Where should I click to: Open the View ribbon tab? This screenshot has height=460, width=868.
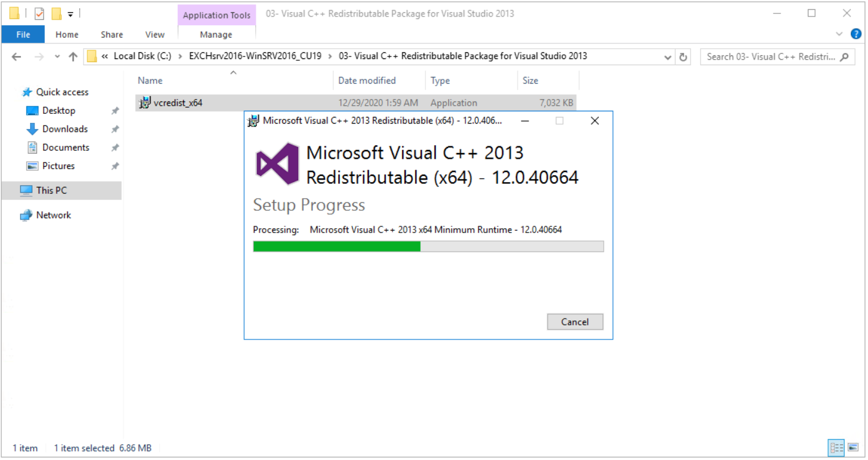pyautogui.click(x=155, y=34)
